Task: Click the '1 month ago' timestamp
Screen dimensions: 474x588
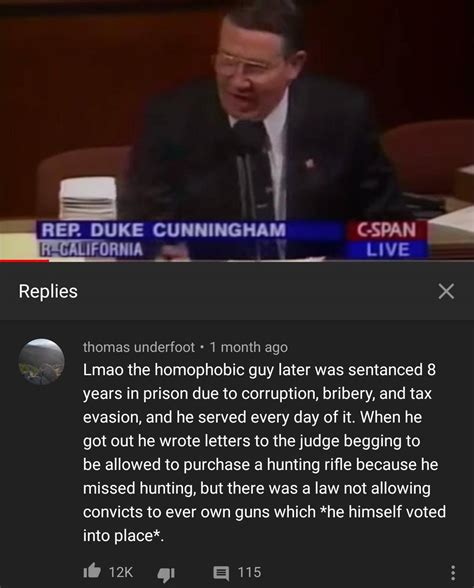Action: click(x=249, y=347)
